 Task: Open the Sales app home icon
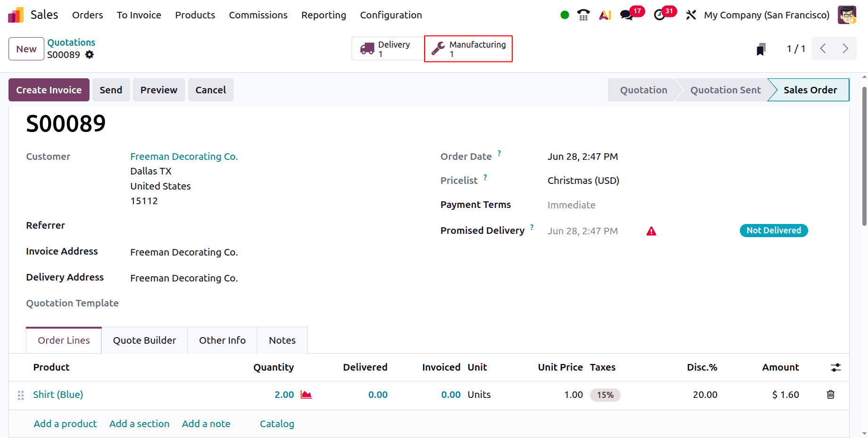(x=16, y=15)
